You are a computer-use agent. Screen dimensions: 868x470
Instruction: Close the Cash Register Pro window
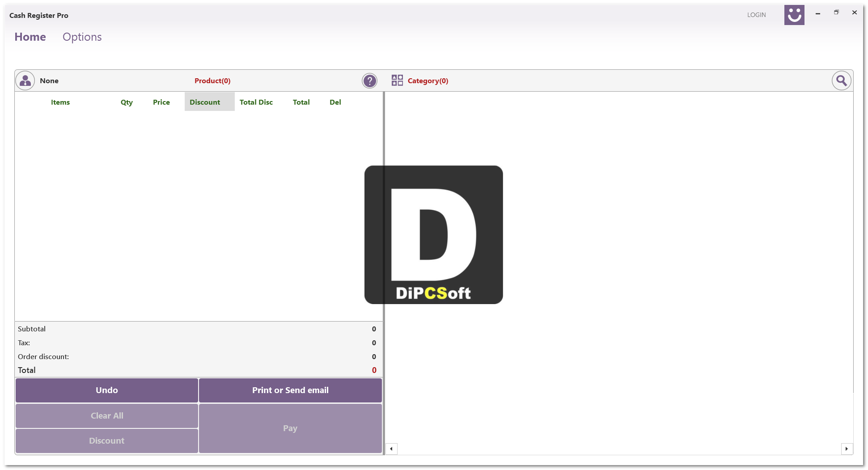click(855, 13)
